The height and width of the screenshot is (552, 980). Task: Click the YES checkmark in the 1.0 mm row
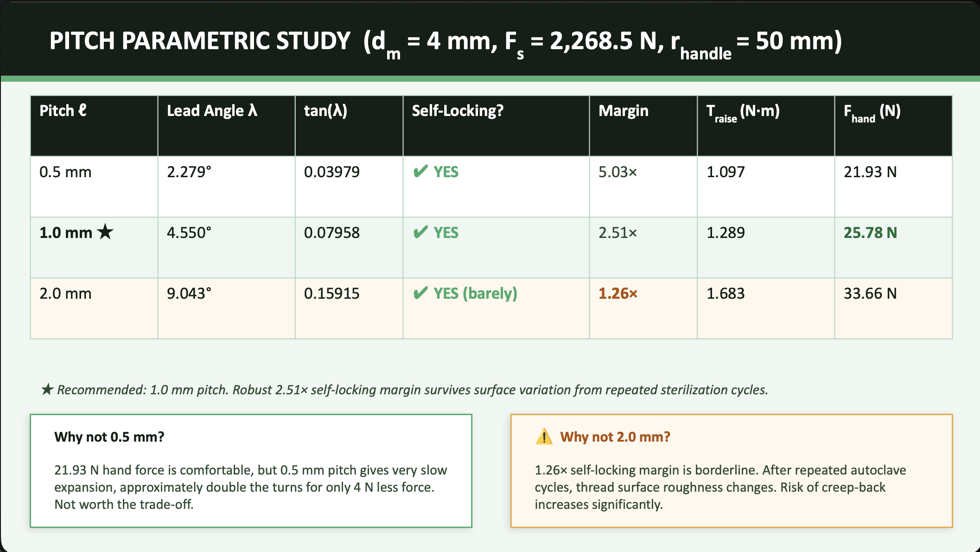[x=420, y=232]
